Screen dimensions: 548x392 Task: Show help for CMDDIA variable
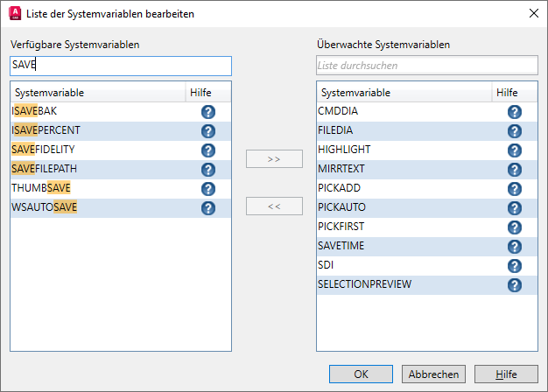pyautogui.click(x=515, y=112)
